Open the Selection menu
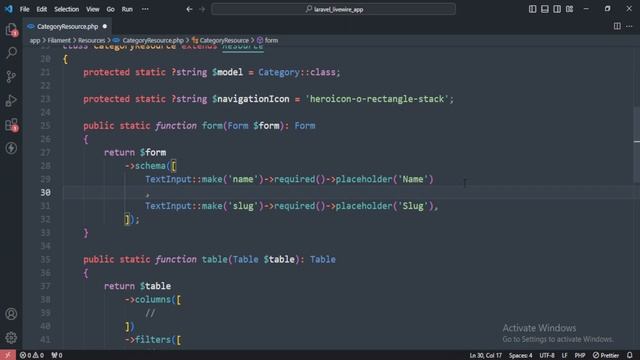This screenshot has height=360, width=640. tap(67, 9)
